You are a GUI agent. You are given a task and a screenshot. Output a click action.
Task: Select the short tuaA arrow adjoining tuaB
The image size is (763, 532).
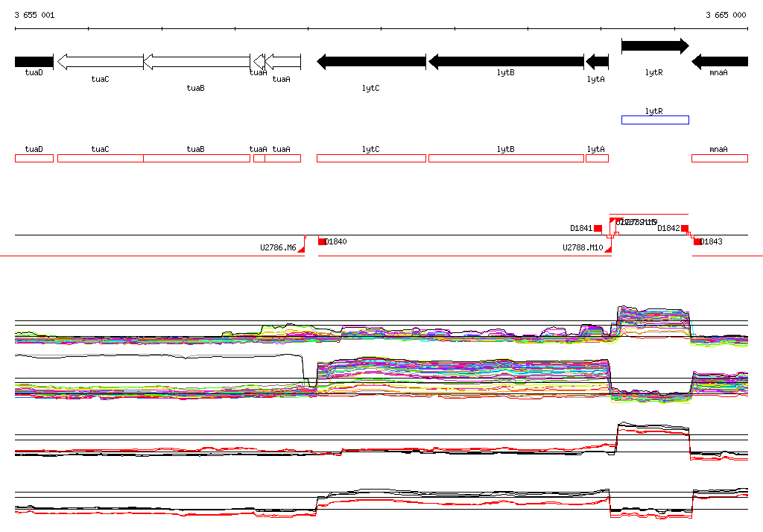pyautogui.click(x=259, y=62)
